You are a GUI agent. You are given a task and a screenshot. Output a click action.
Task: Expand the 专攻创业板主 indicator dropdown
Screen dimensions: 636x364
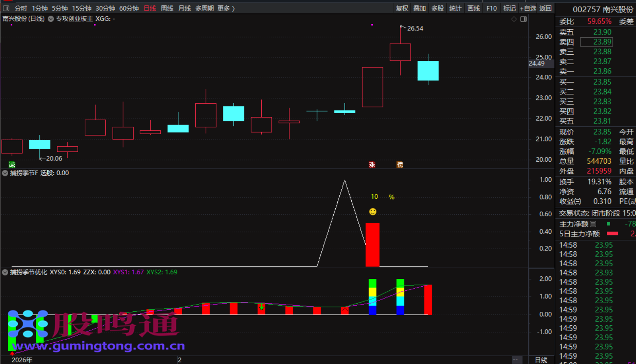(51, 19)
